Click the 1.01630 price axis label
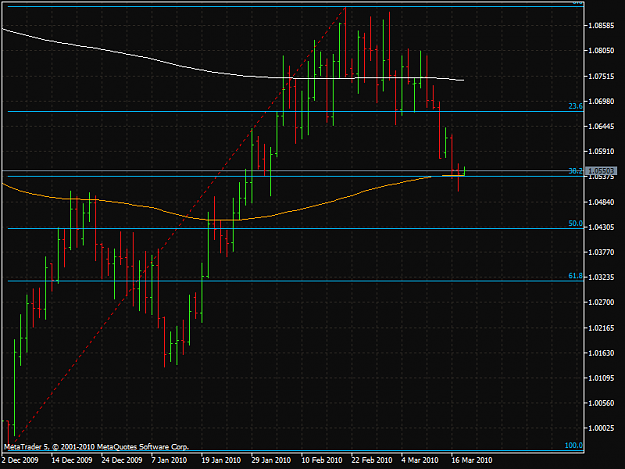Image resolution: width=625 pixels, height=469 pixels. click(x=601, y=353)
